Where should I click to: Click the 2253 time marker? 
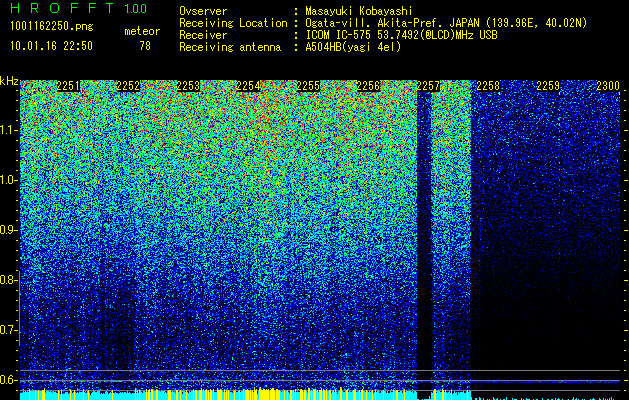pos(188,86)
